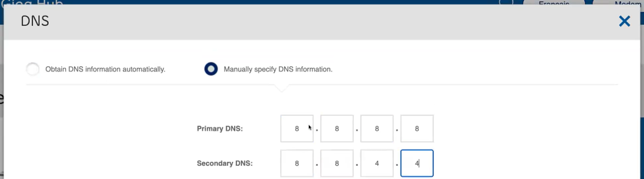Click second octet field of Secondary DNS
Image resolution: width=644 pixels, height=179 pixels.
[x=337, y=163]
